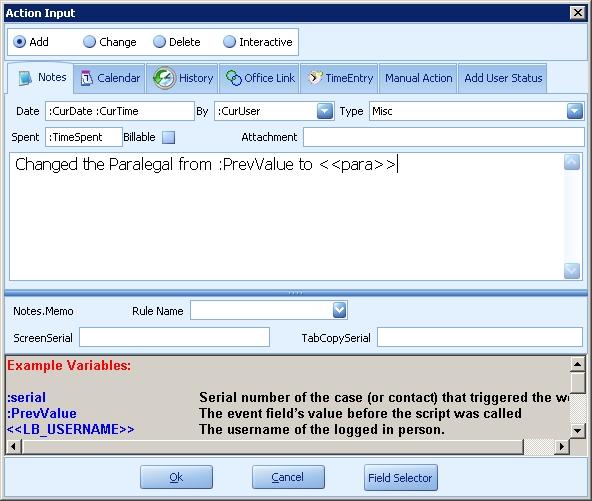This screenshot has height=501, width=592.
Task: Switch to the Add User Status tab
Action: click(503, 78)
